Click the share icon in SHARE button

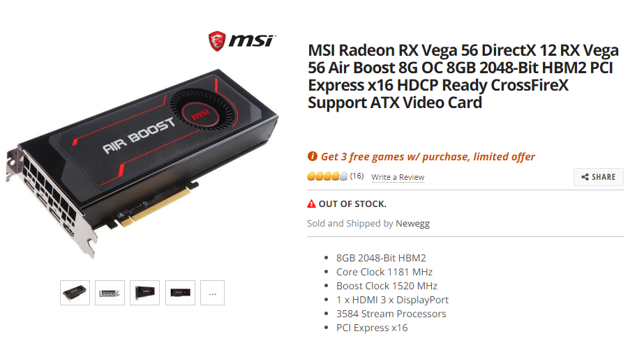[x=585, y=177]
